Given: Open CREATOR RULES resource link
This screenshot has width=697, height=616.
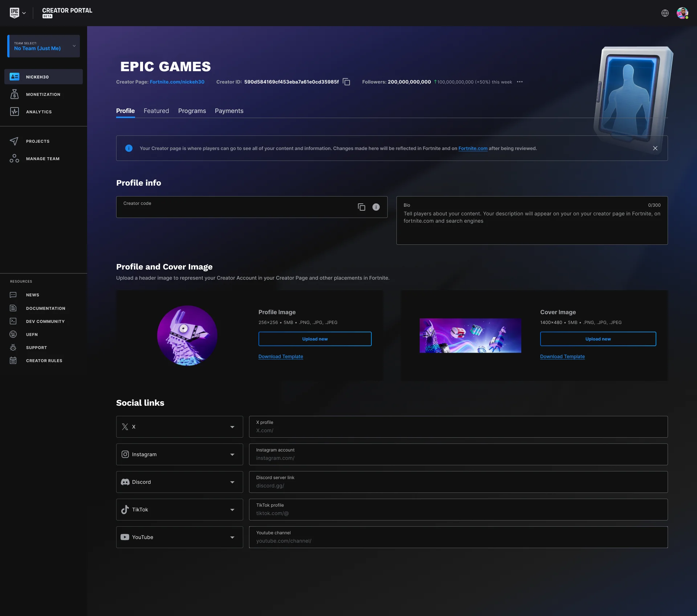Looking at the screenshot, I should pos(44,361).
